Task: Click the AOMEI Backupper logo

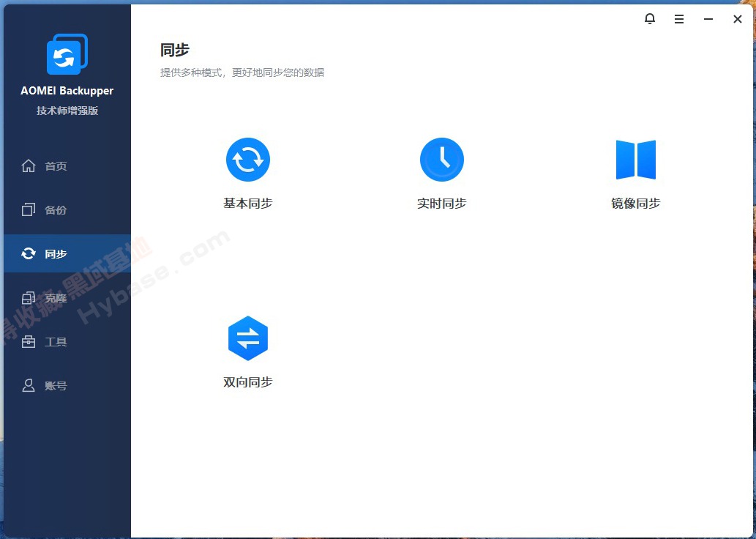Action: coord(66,53)
